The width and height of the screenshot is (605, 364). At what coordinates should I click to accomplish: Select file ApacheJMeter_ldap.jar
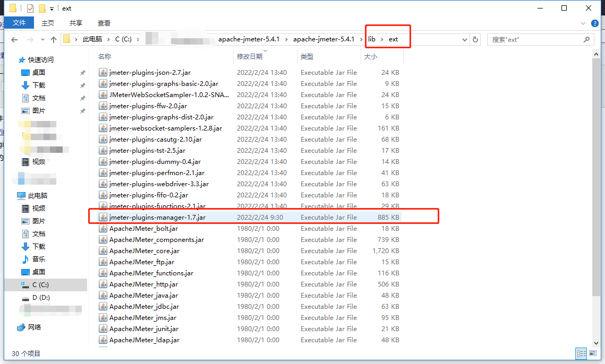click(144, 340)
